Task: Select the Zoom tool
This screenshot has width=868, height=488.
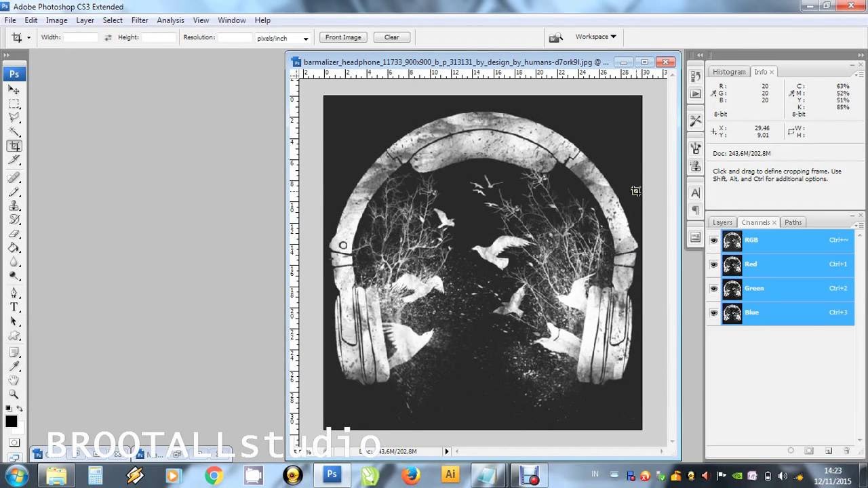Action: pyautogui.click(x=14, y=394)
